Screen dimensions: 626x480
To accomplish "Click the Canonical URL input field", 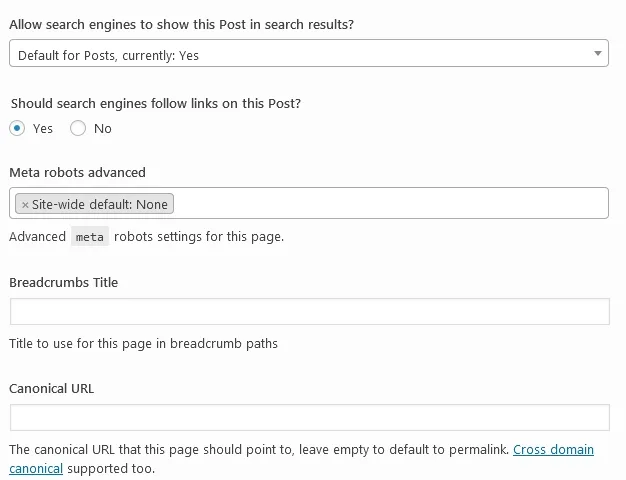I will (x=309, y=418).
